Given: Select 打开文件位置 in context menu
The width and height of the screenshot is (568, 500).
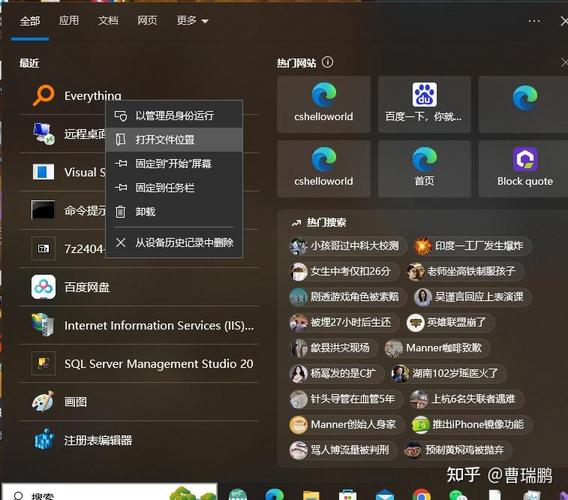Looking at the screenshot, I should [x=174, y=139].
